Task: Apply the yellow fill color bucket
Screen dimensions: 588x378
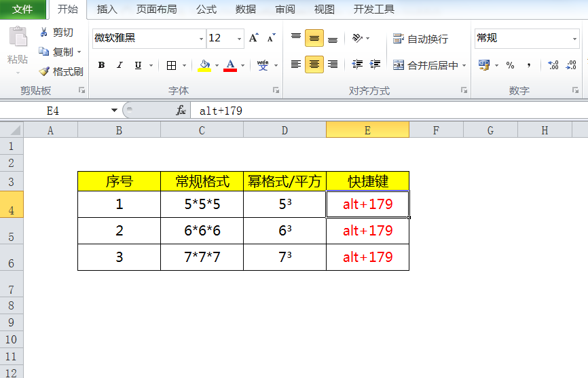Action: point(204,66)
